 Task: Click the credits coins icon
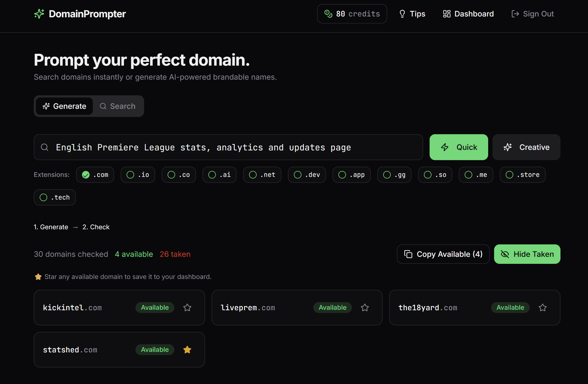click(x=328, y=14)
